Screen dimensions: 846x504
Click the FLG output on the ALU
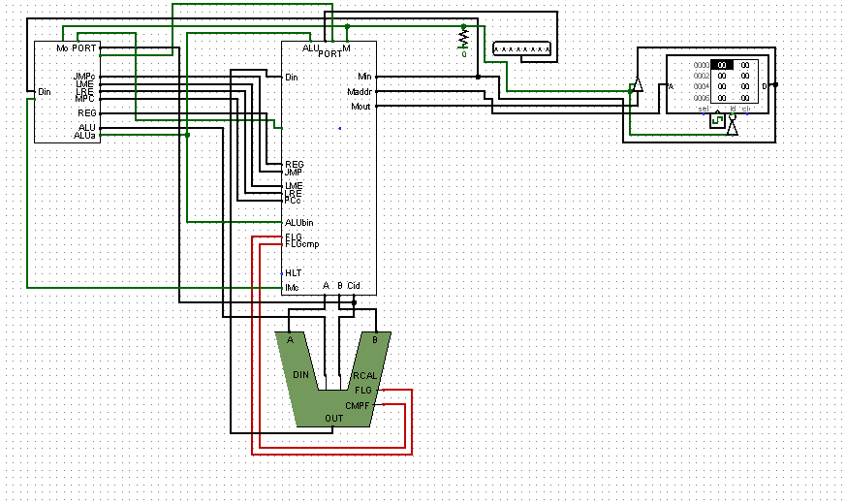pyautogui.click(x=364, y=390)
